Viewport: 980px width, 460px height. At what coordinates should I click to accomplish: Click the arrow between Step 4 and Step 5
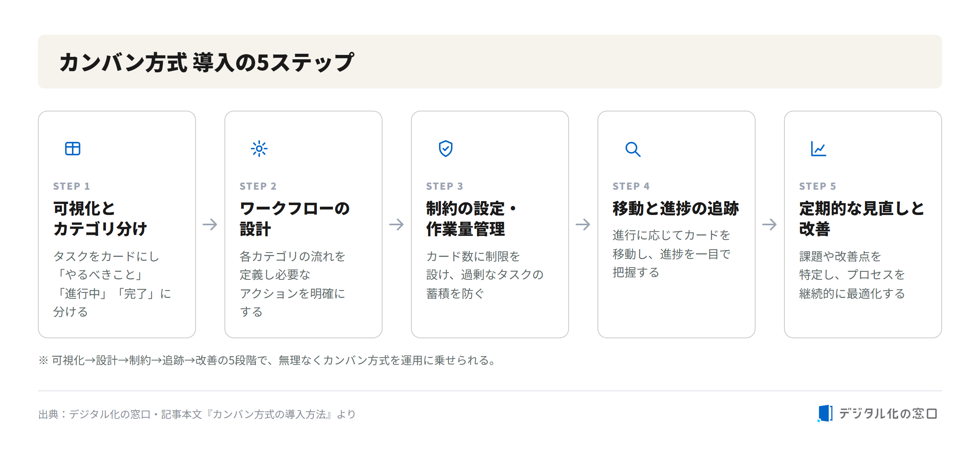770,224
